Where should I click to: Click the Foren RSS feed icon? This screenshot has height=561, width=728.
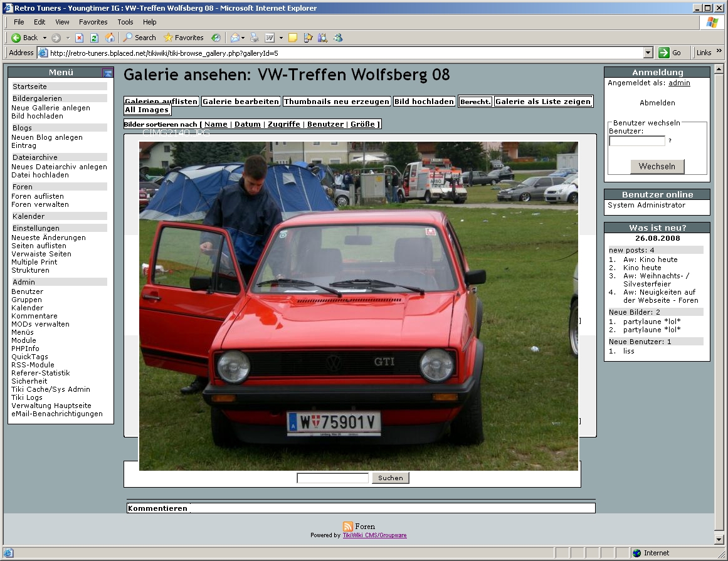point(348,526)
